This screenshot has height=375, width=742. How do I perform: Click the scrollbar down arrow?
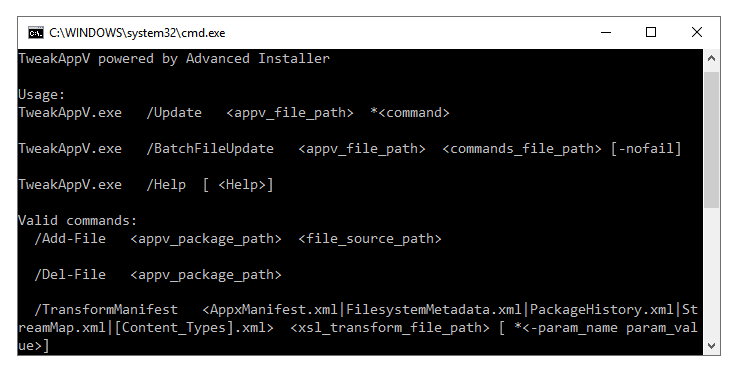711,346
